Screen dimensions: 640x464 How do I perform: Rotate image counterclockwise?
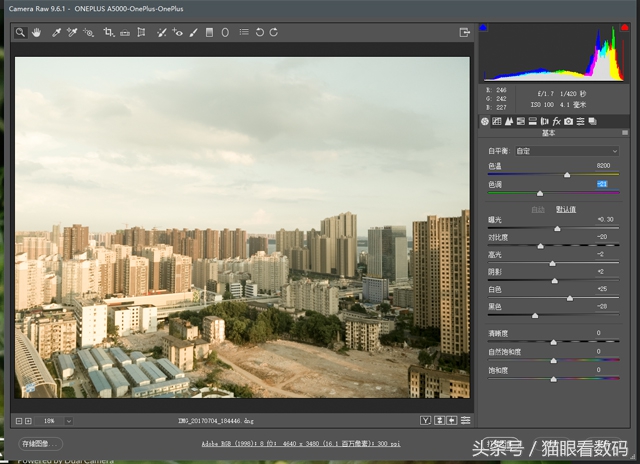point(259,32)
